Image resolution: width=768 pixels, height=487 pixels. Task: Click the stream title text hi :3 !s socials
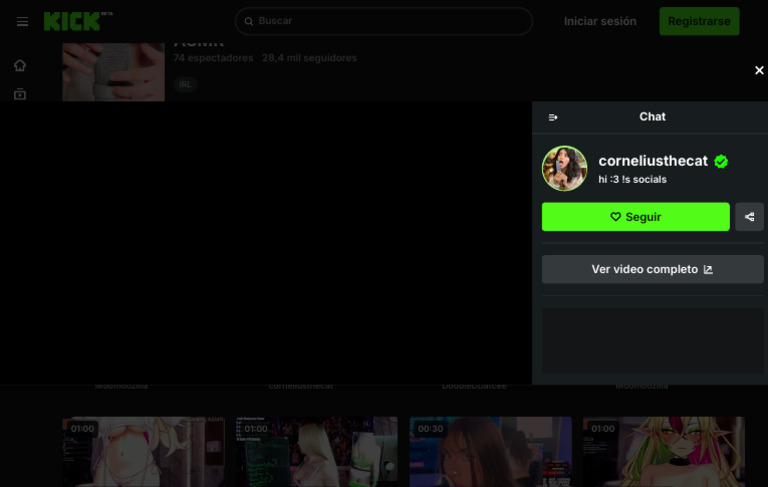(632, 179)
